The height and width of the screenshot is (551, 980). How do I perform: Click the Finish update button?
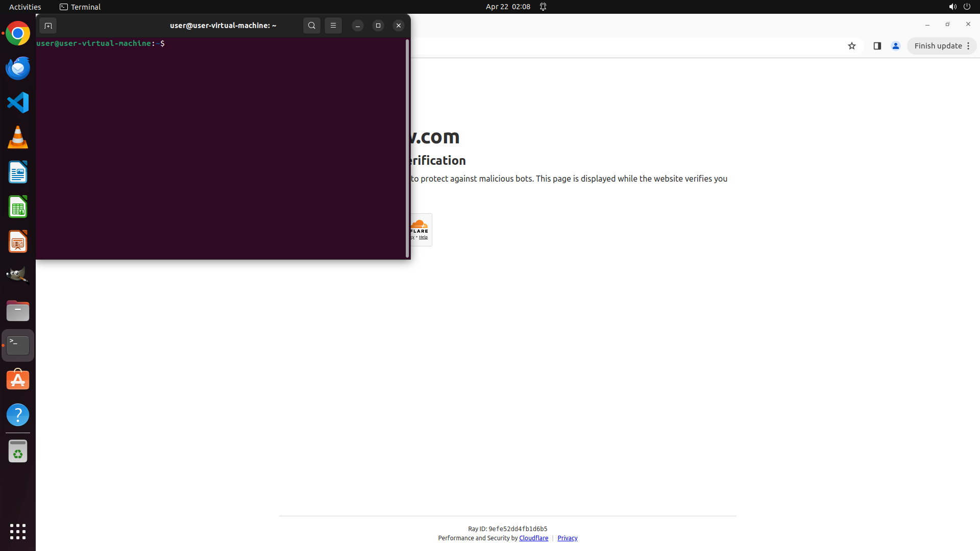938,46
